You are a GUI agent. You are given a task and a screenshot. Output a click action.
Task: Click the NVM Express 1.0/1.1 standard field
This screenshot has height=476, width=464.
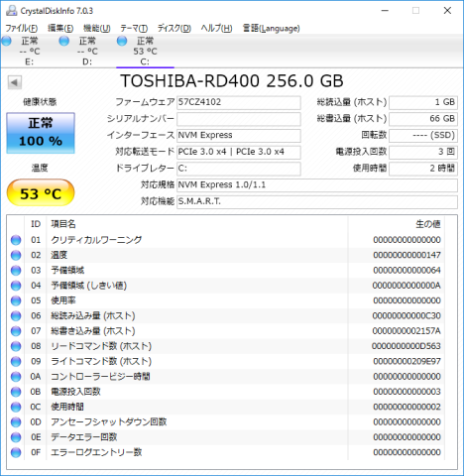[x=317, y=185]
